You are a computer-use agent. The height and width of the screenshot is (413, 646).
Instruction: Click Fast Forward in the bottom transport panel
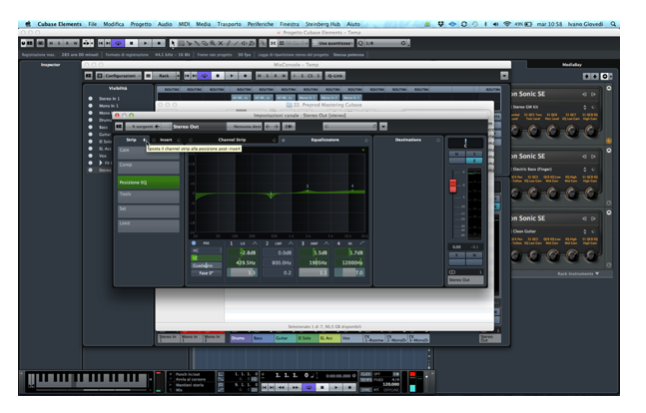pos(295,387)
